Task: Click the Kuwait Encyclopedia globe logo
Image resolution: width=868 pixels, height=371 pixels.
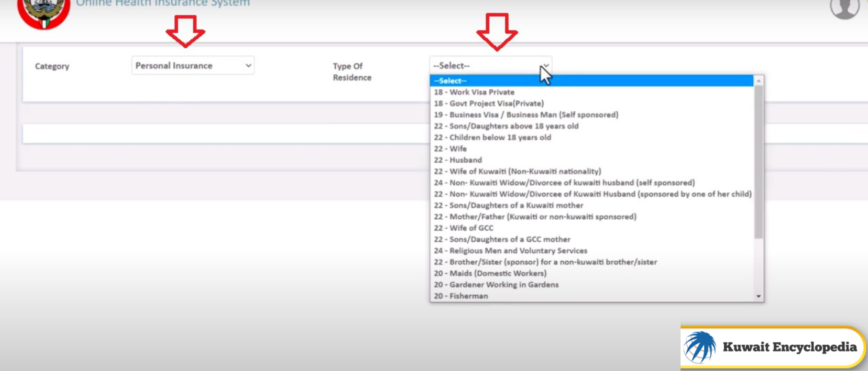Action: (x=700, y=347)
